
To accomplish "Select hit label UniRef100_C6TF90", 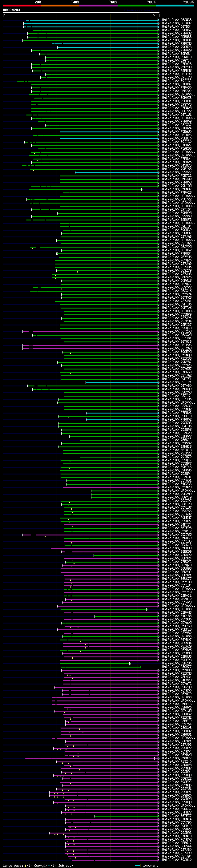I will 176,74.
